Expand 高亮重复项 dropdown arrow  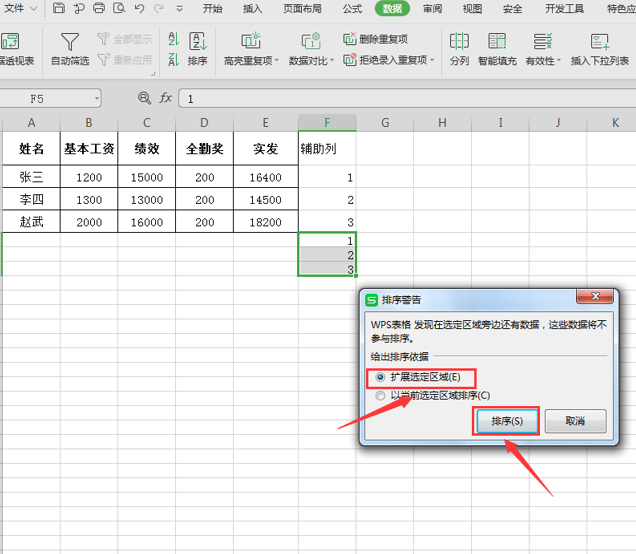(x=277, y=61)
